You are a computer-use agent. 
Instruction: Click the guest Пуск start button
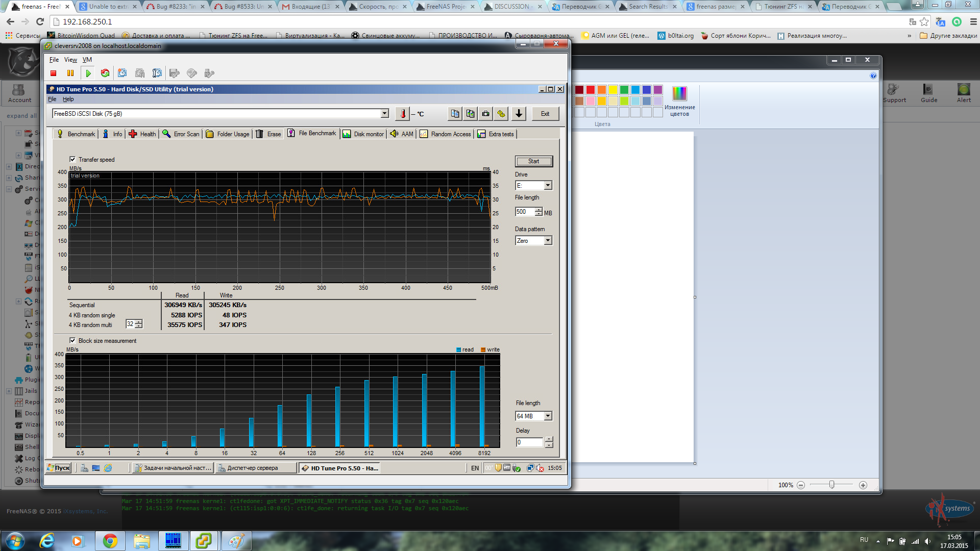pos(59,468)
